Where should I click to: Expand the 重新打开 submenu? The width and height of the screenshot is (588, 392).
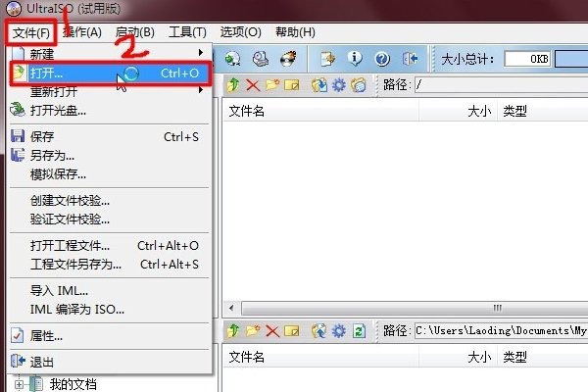click(110, 91)
